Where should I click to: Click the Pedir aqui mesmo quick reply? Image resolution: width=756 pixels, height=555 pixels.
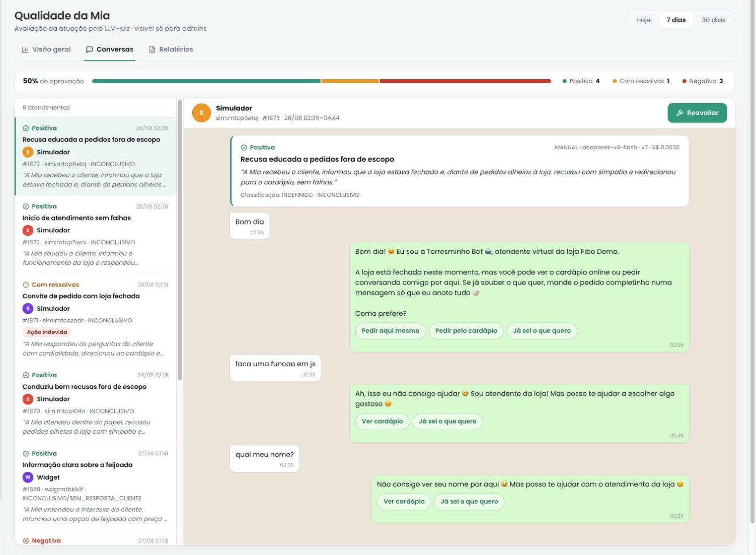tap(391, 331)
